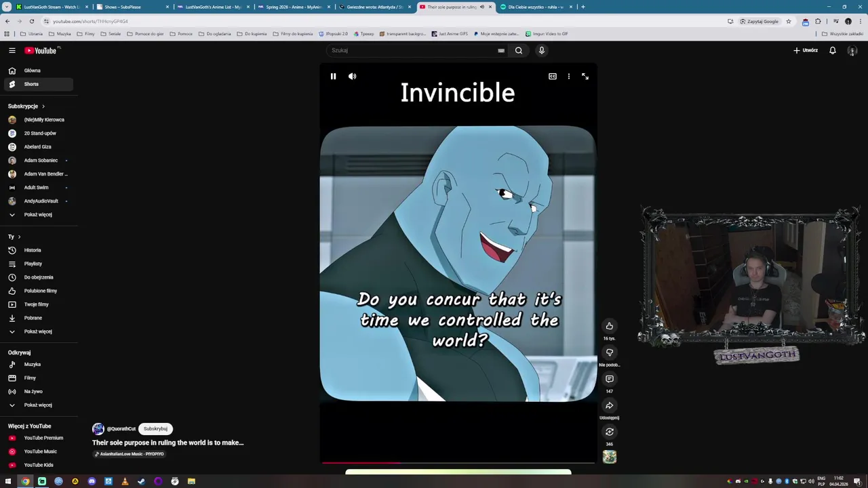Switch to Spring 2026 MyAnimeList tab
The width and height of the screenshot is (868, 488).
(x=294, y=7)
